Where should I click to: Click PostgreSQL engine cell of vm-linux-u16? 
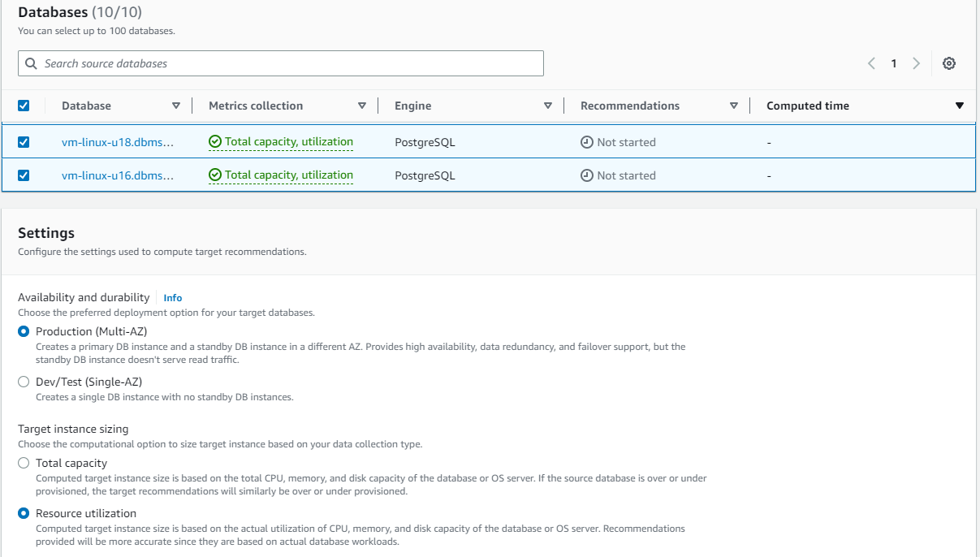tap(425, 175)
